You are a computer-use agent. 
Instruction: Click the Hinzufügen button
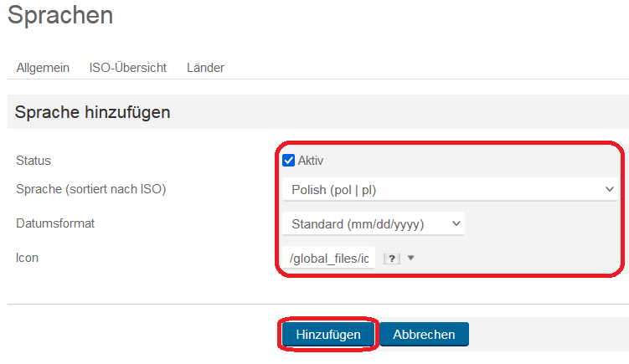(x=328, y=335)
